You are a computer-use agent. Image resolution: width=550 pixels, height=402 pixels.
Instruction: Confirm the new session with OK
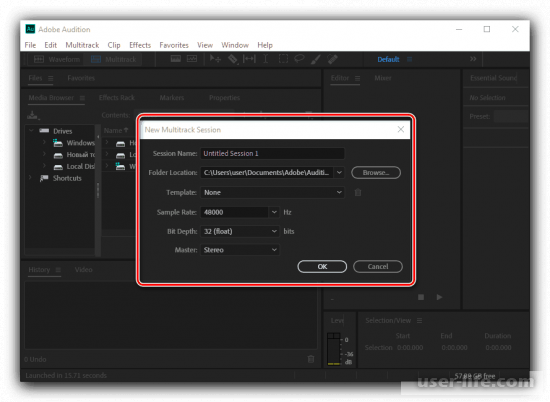[322, 267]
